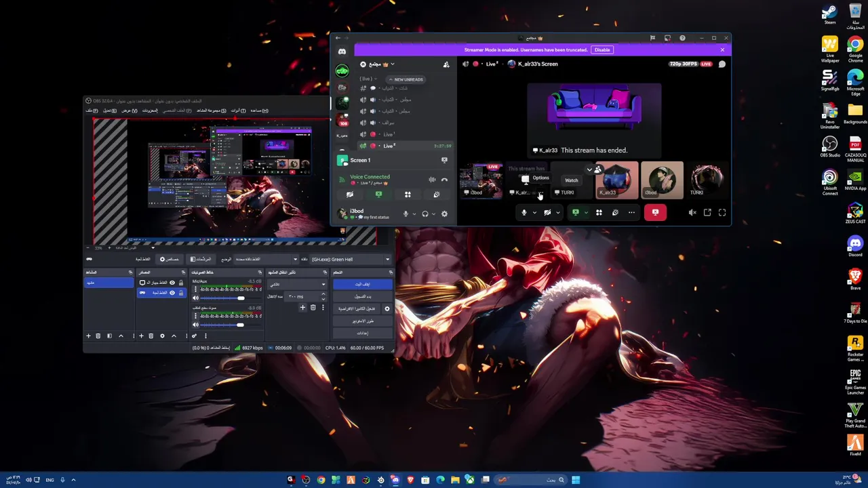Enter fullscreen for Discord stream
The width and height of the screenshot is (868, 488).
pos(722,213)
